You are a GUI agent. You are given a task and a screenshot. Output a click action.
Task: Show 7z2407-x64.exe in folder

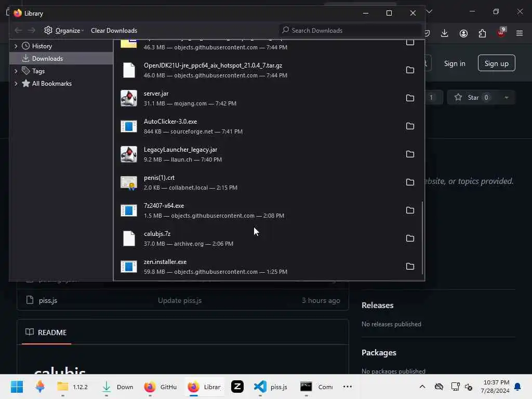pos(410,210)
